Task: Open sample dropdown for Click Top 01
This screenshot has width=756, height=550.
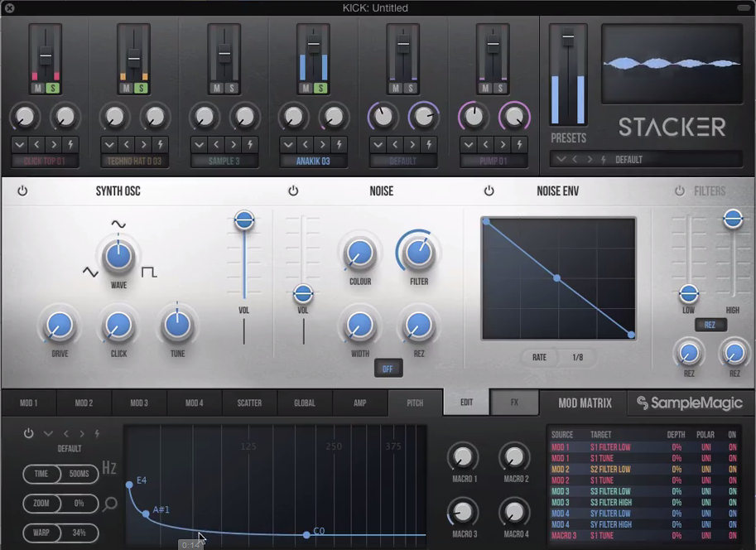Action: tap(19, 144)
